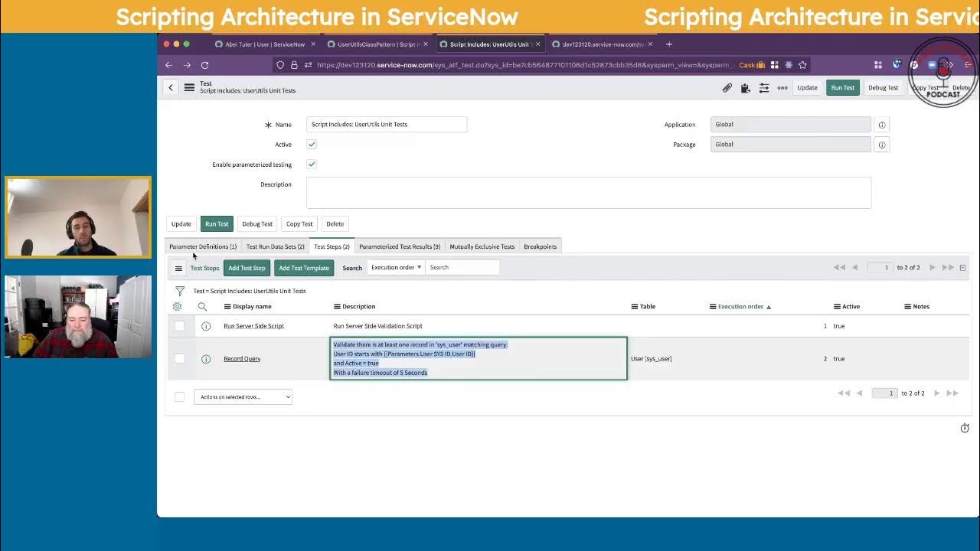The image size is (980, 551).
Task: Switch to Test Run Data Sets tab
Action: coord(275,246)
